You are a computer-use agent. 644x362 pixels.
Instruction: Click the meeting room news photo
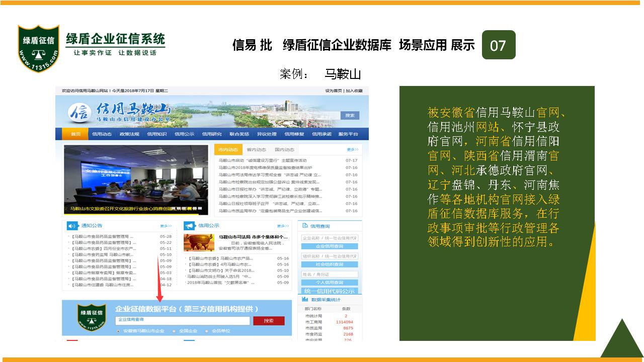[136, 180]
